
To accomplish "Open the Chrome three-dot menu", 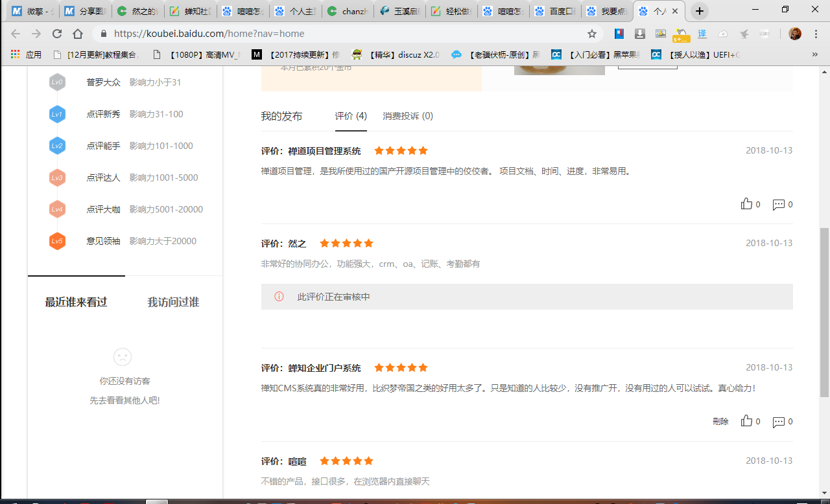I will [816, 34].
